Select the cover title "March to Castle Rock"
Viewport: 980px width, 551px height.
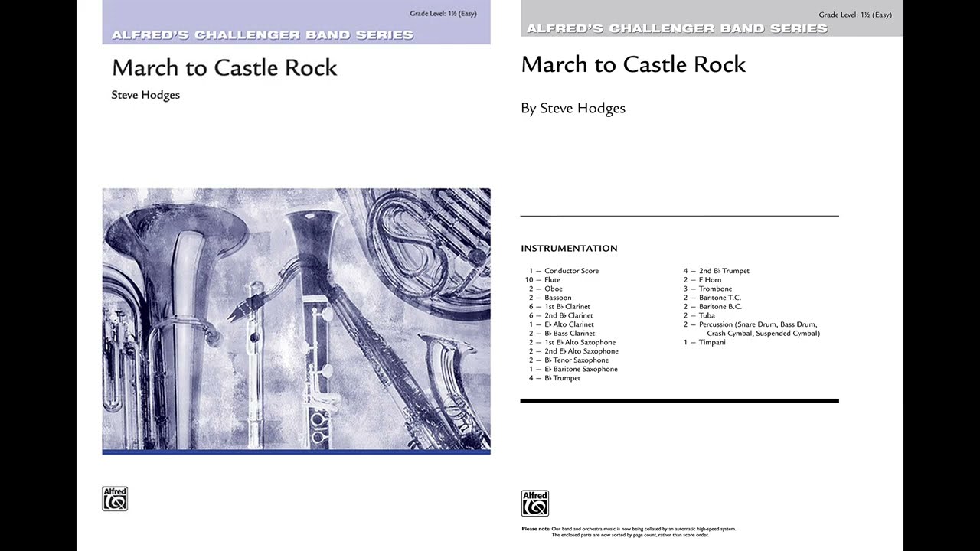click(x=224, y=67)
